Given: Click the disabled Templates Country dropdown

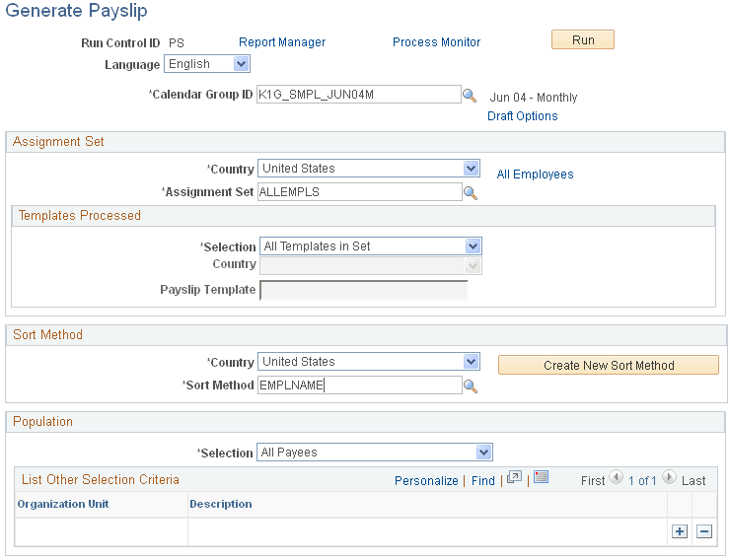Looking at the screenshot, I should click(x=371, y=266).
